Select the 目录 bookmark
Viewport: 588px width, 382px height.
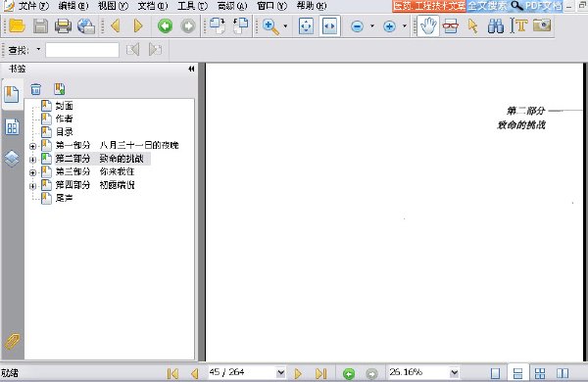[64, 132]
